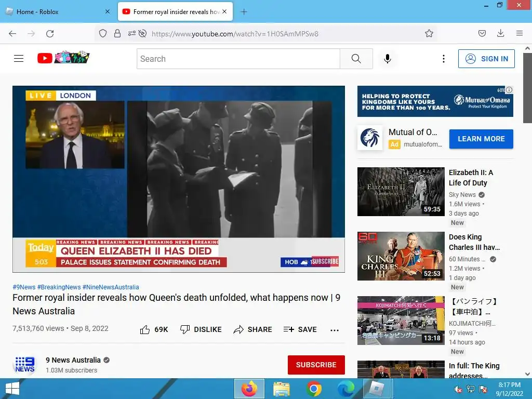Open the #NineNewsAustralia hashtag link
The height and width of the screenshot is (399, 532).
pyautogui.click(x=111, y=287)
